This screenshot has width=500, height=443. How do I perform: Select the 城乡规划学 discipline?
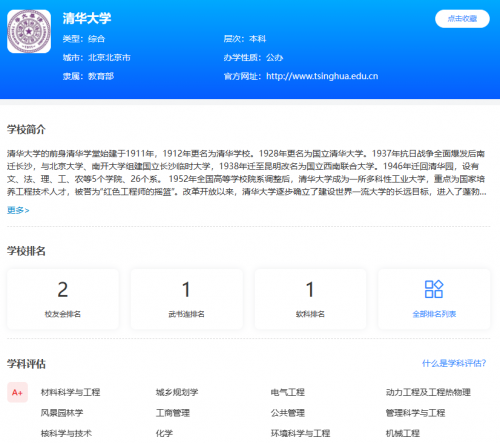(177, 392)
